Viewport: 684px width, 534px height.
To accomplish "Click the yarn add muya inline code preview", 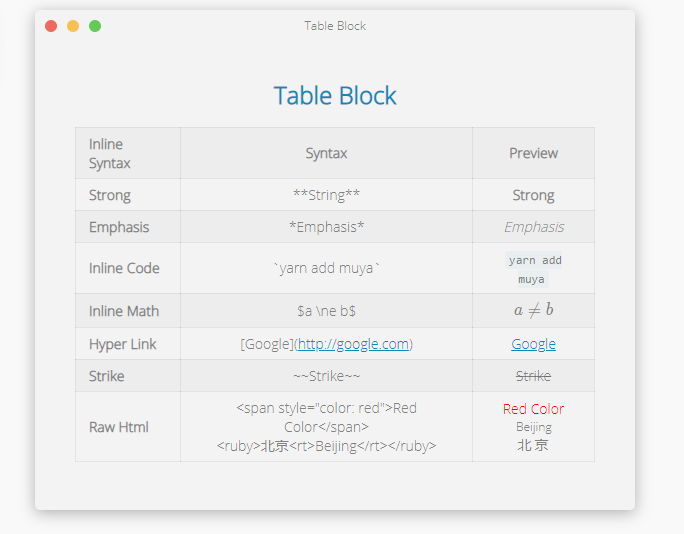I will coord(533,269).
